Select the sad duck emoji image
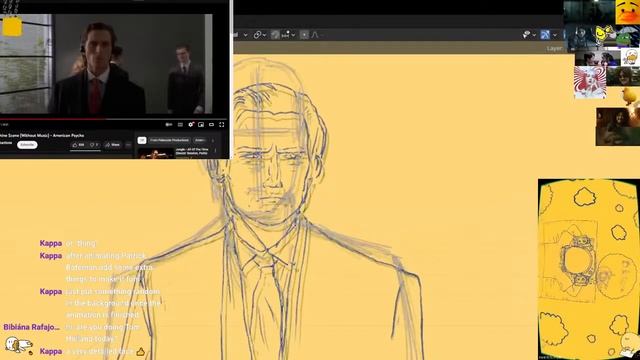640x360 pixels. pyautogui.click(x=627, y=12)
